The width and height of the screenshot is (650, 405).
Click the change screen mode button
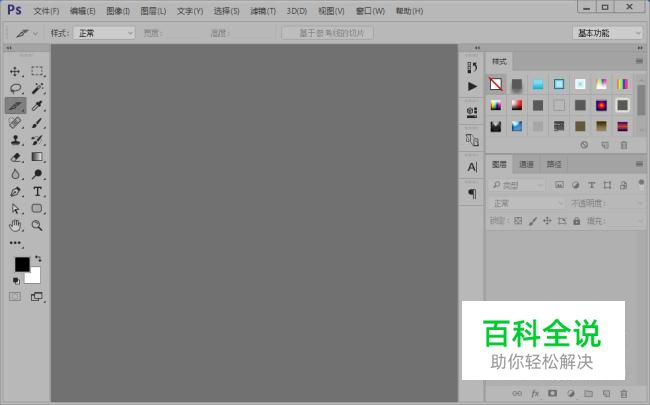[x=37, y=296]
